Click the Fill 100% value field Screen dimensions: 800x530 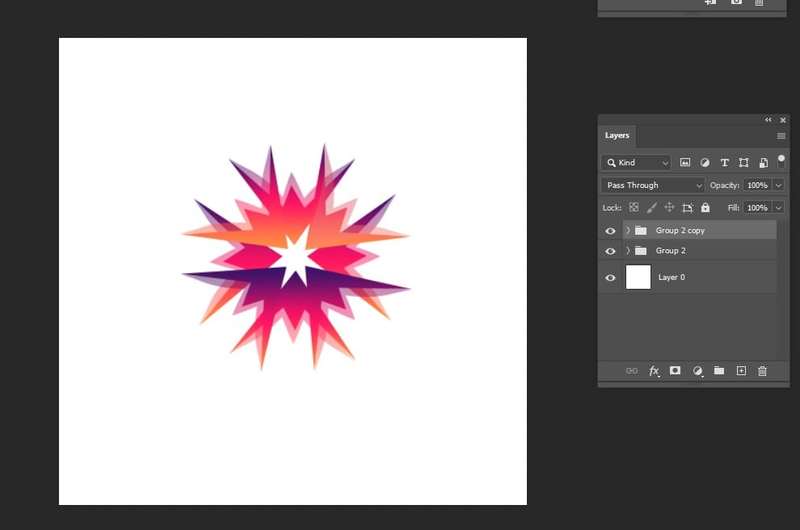pos(758,208)
